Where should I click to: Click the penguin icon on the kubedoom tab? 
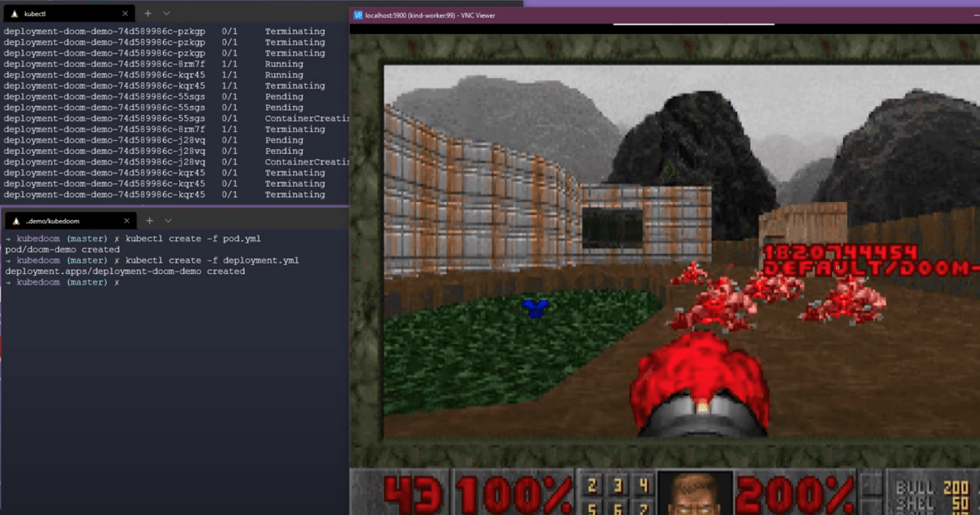pos(16,221)
